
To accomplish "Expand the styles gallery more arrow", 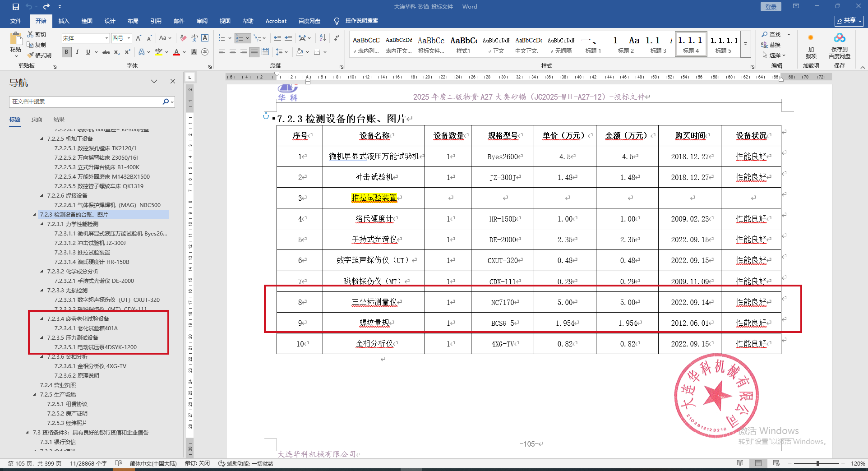I will click(745, 44).
